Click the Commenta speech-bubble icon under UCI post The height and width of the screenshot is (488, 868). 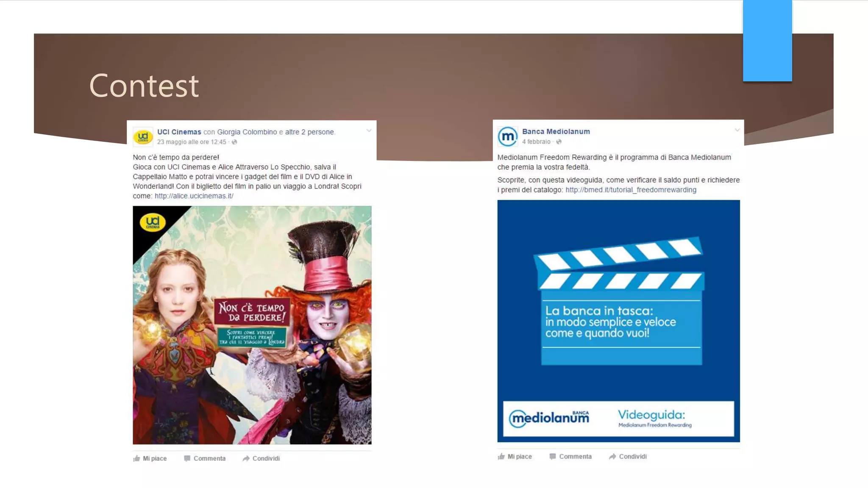(x=187, y=458)
